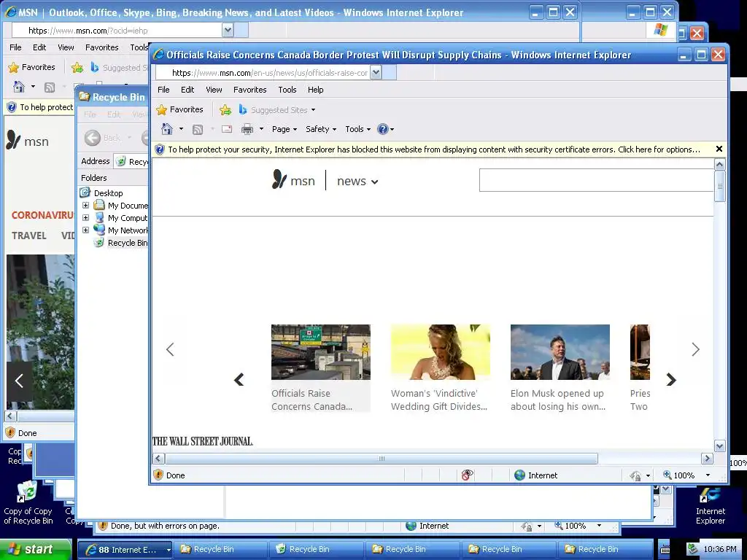Image resolution: width=747 pixels, height=560 pixels.
Task: Select Desktop in the Folders tree
Action: (109, 192)
